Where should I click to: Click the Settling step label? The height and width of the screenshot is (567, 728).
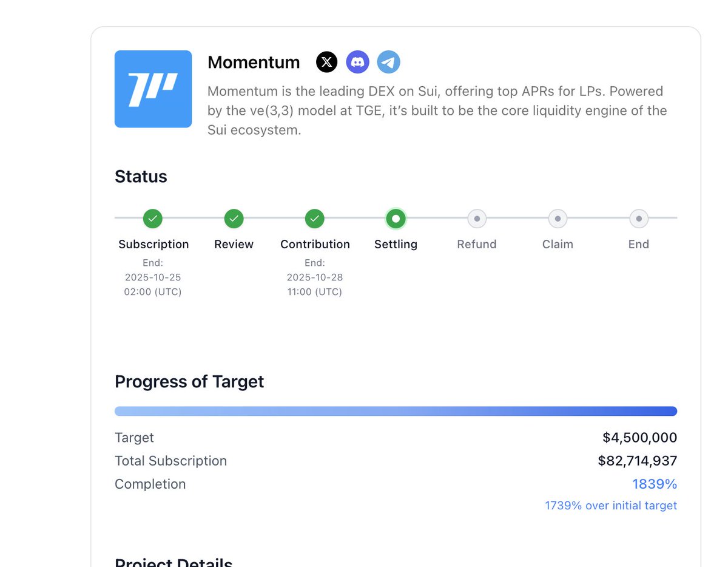tap(396, 244)
